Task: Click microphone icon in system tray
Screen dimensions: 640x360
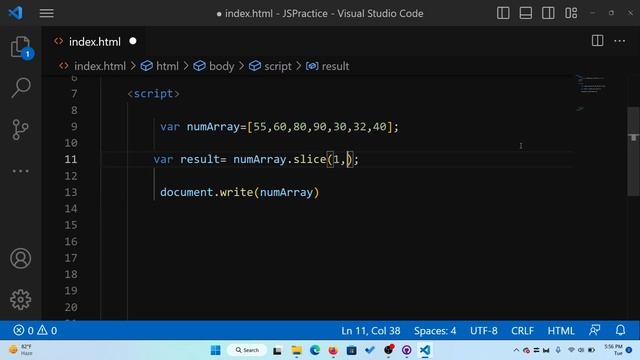Action: click(x=558, y=350)
